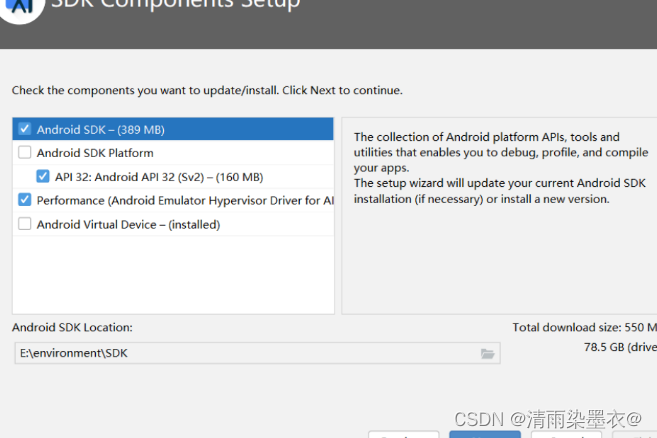Select the Android SDK Platform row text
The image size is (657, 438).
click(x=95, y=153)
